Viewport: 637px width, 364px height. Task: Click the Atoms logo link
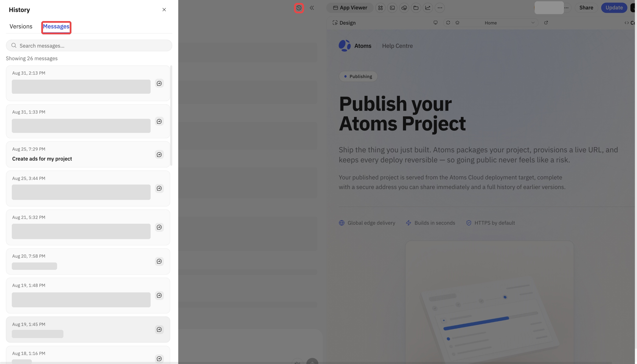pos(355,46)
